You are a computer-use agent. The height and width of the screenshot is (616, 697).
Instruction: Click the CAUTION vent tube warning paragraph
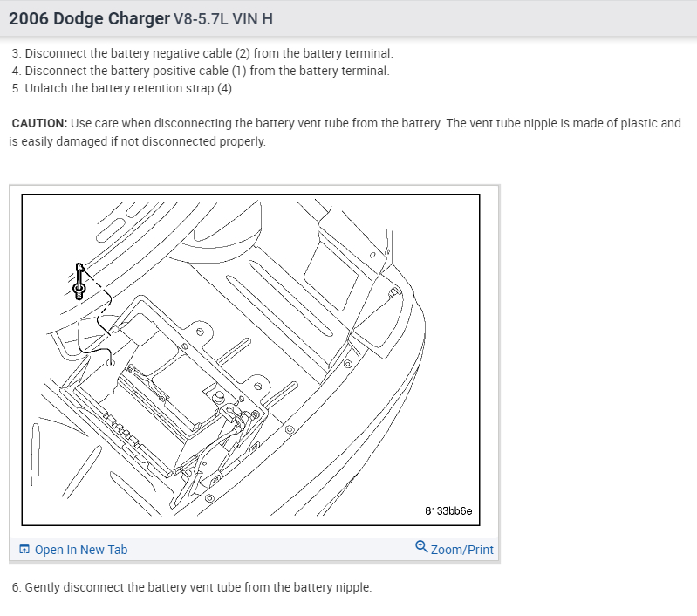[345, 132]
